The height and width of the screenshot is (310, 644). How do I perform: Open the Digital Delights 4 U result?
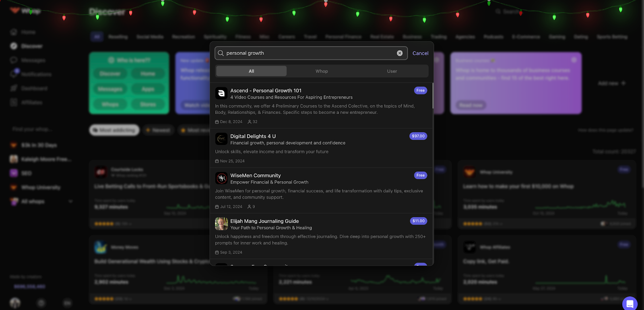pyautogui.click(x=321, y=148)
